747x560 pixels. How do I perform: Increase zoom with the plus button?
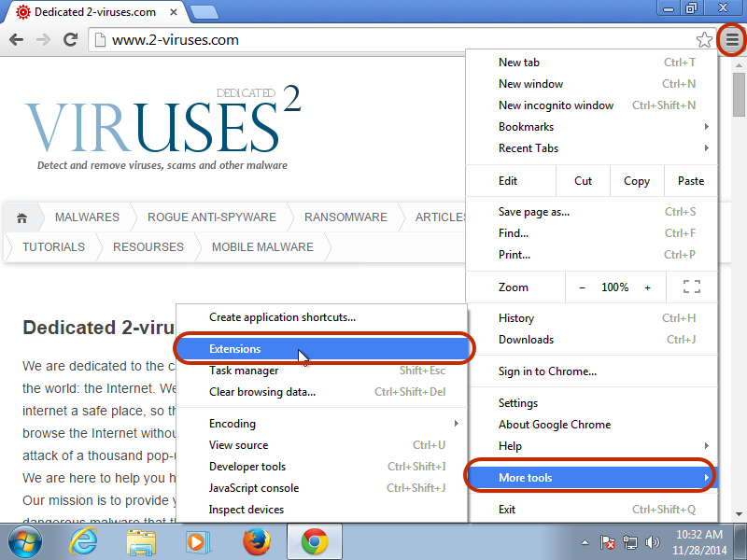647,287
